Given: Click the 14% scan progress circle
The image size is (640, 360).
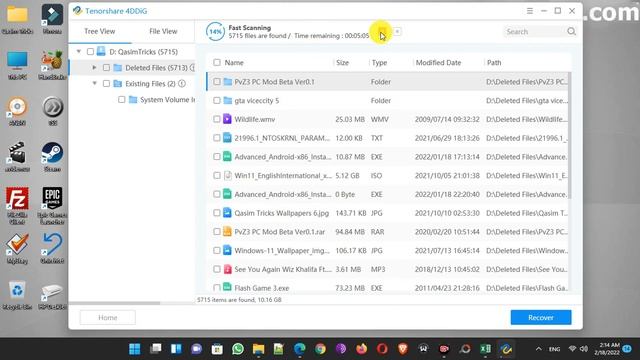Looking at the screenshot, I should coord(215,31).
